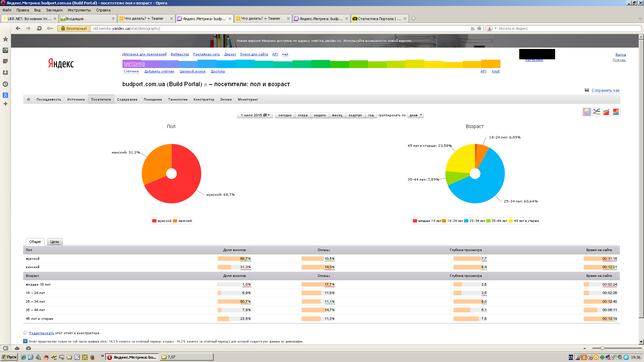Open the date picker 1 июля 2015
Image resolution: width=644 pixels, height=362 pixels.
pos(255,115)
